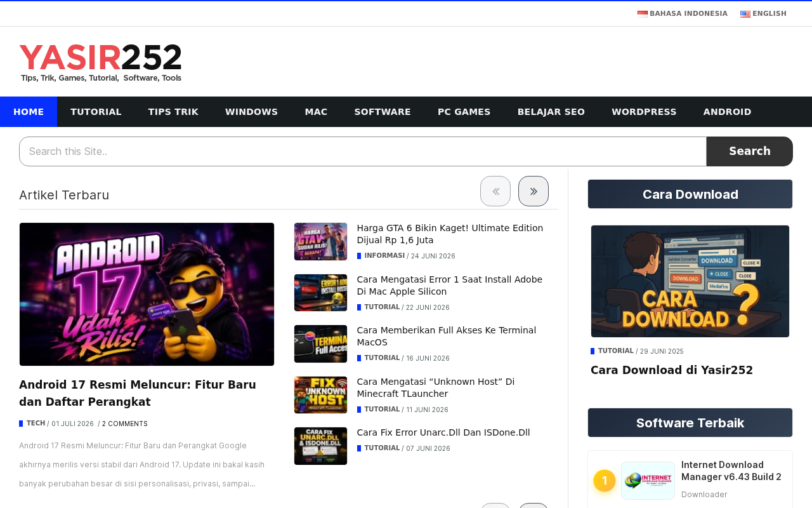The image size is (812, 508).
Task: Go to next Artikel Terbaru slide
Action: pyautogui.click(x=534, y=191)
